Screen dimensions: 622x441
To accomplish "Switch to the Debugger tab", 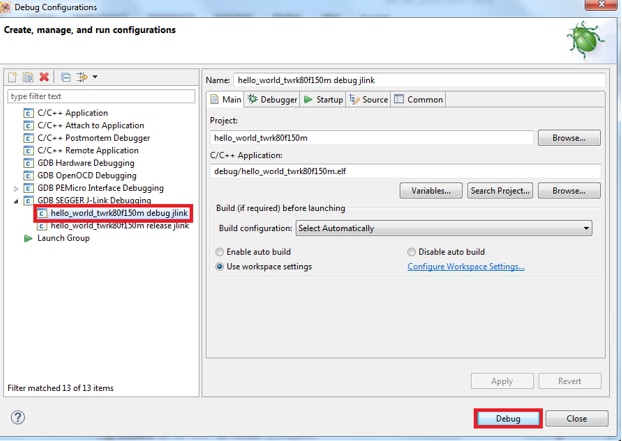I will pyautogui.click(x=273, y=100).
